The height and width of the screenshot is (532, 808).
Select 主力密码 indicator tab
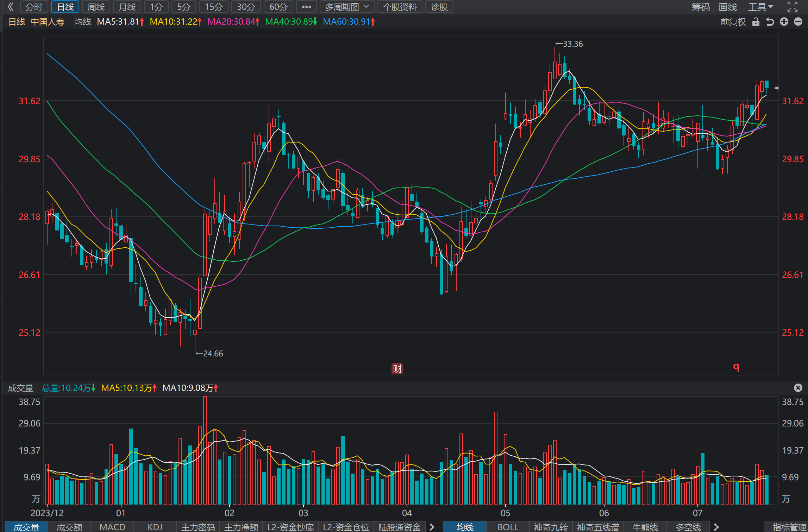pos(198,527)
